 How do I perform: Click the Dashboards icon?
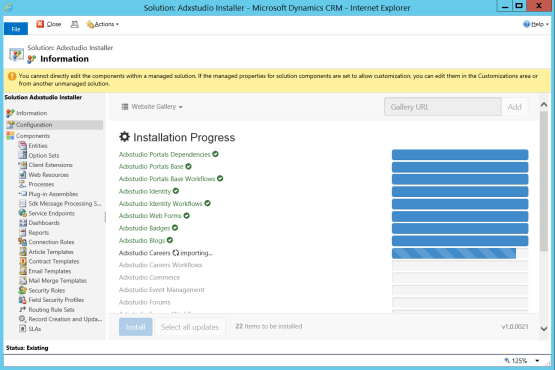[23, 223]
